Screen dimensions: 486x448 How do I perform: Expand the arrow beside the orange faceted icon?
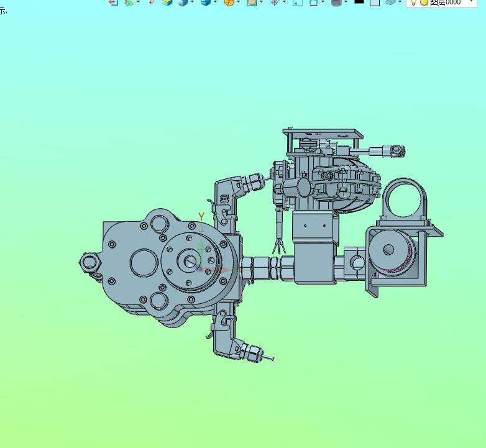238,2
